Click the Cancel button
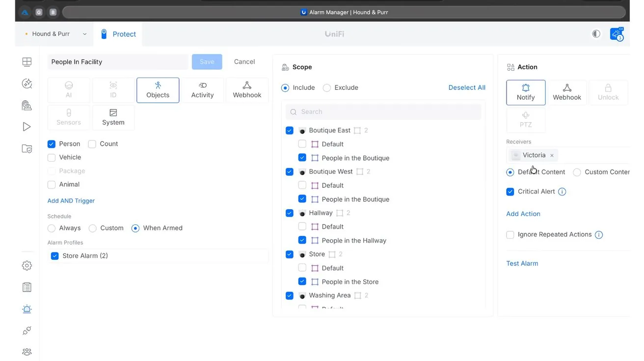The height and width of the screenshot is (361, 644). (x=244, y=62)
